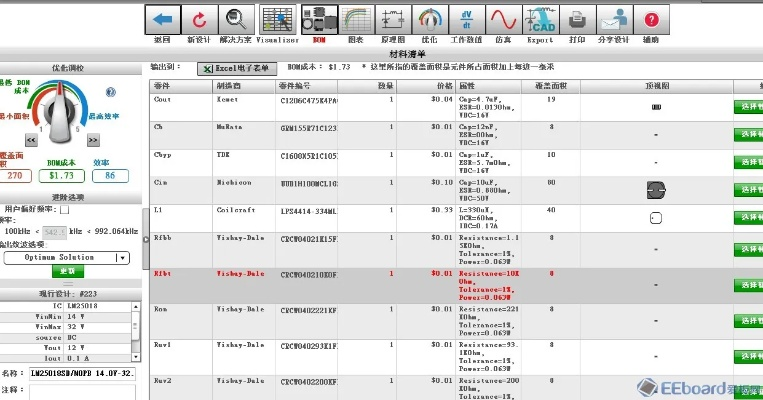This screenshot has width=763, height=400.
Task: Click the green update button under Optimum Solution
Action: (68, 271)
